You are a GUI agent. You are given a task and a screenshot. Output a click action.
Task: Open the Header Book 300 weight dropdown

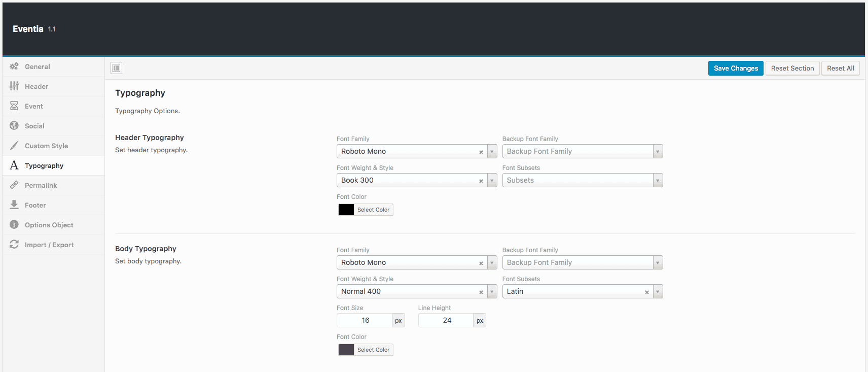[x=492, y=180]
